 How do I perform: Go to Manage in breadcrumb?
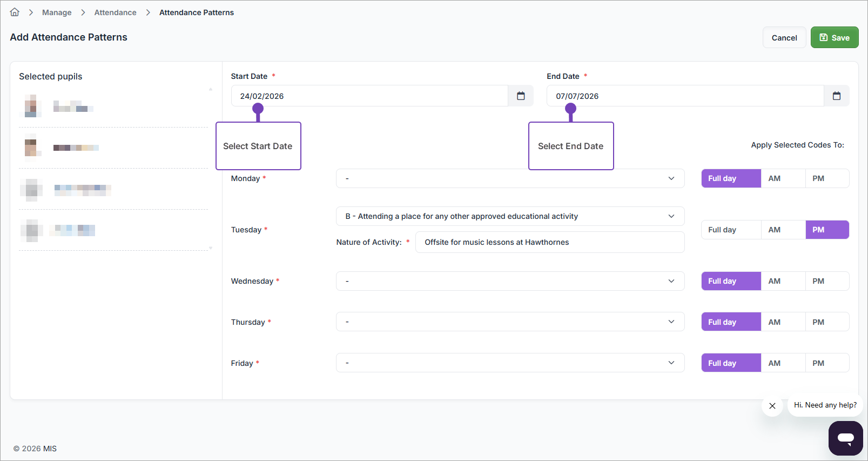pyautogui.click(x=57, y=12)
